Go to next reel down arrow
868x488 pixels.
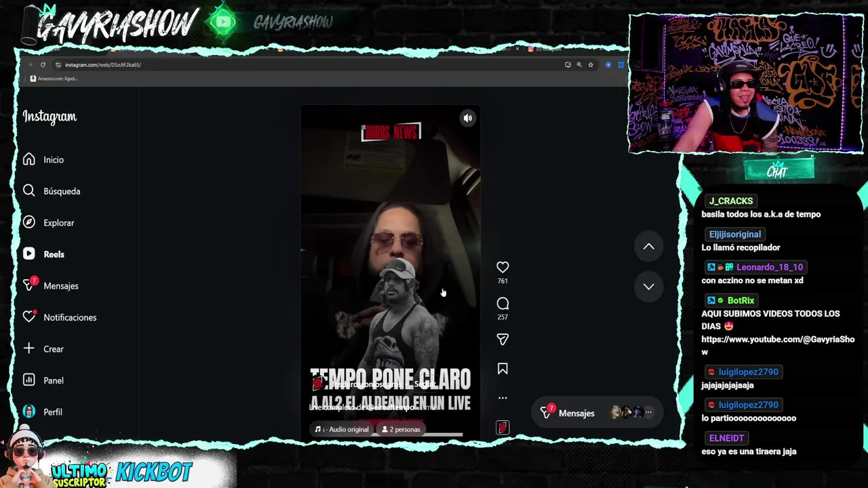click(649, 286)
